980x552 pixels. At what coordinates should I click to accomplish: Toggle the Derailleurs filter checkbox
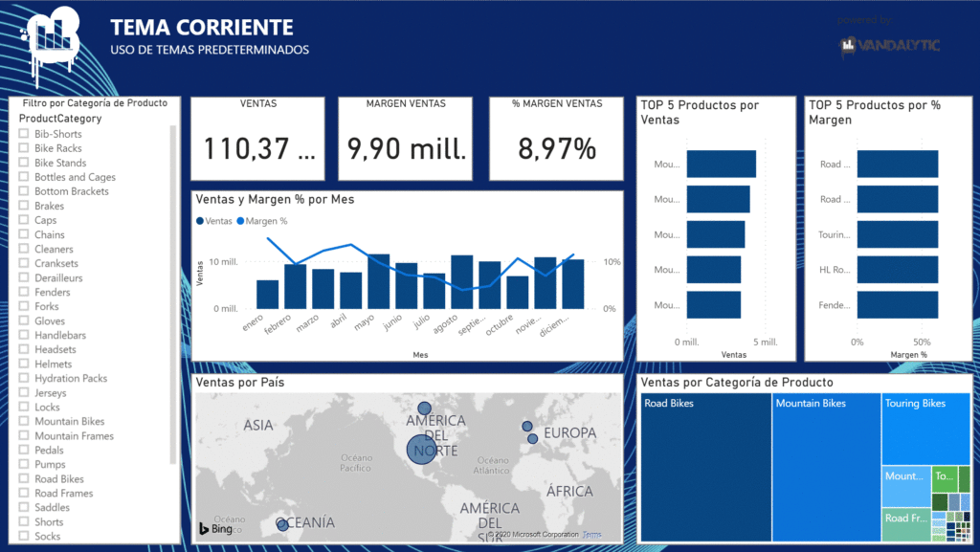[x=24, y=277]
